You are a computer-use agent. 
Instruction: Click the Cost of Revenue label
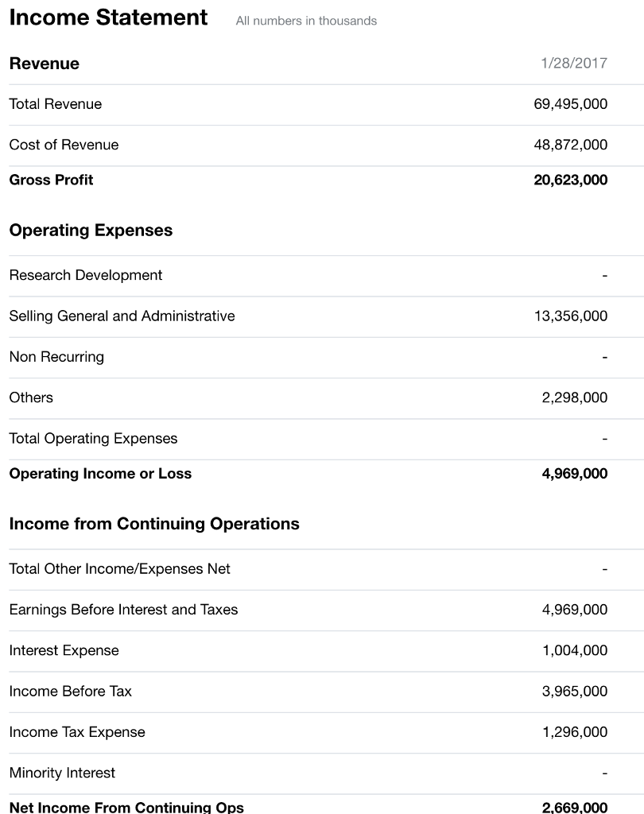coord(64,145)
